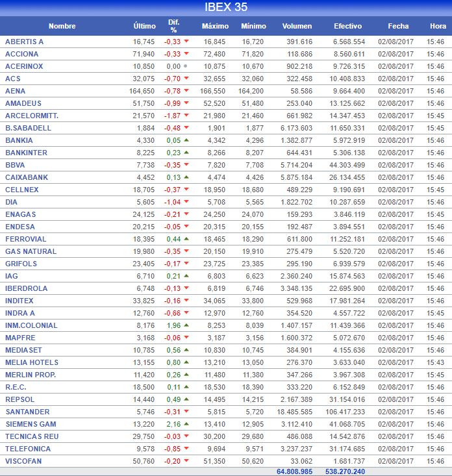Click the green up arrow for SIEMENS GAM
This screenshot has width=452, height=476.
[x=186, y=424]
